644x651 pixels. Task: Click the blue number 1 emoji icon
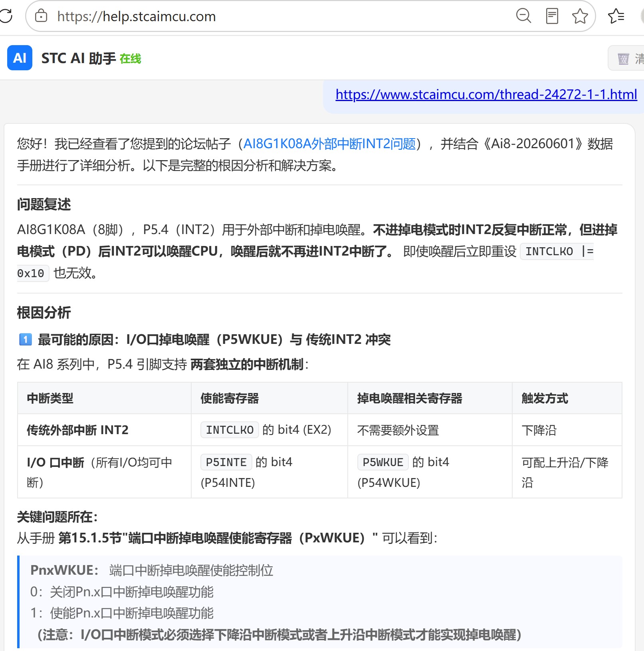pos(25,339)
